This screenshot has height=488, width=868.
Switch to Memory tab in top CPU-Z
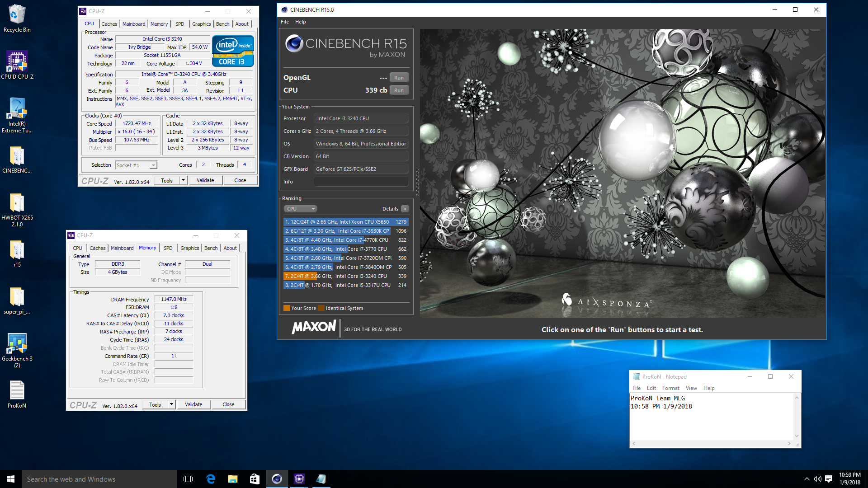pyautogui.click(x=159, y=24)
